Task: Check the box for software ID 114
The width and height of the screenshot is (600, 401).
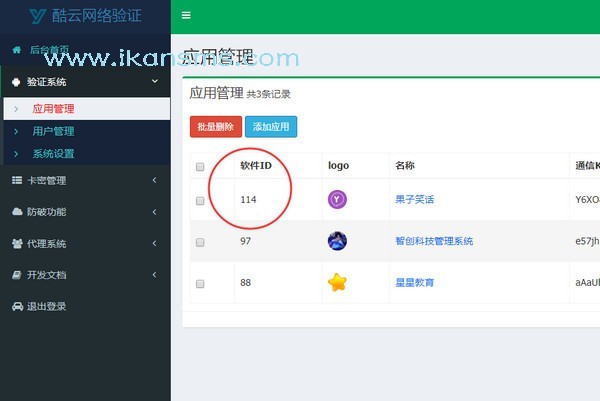Action: [x=200, y=201]
